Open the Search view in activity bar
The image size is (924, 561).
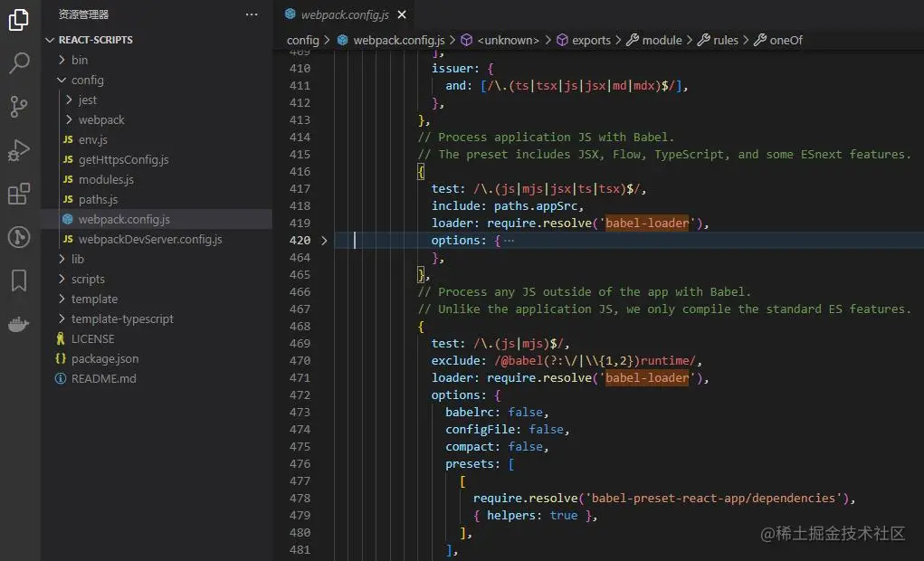(x=19, y=62)
